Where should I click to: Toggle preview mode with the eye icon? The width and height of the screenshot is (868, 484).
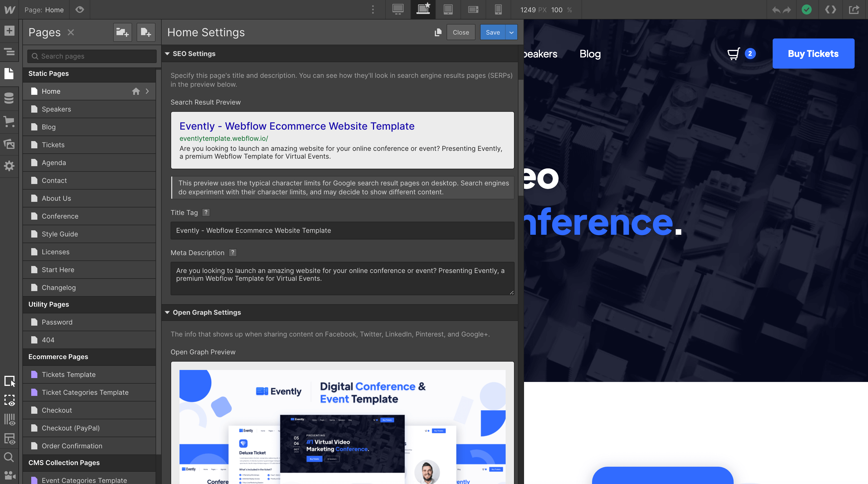(80, 10)
